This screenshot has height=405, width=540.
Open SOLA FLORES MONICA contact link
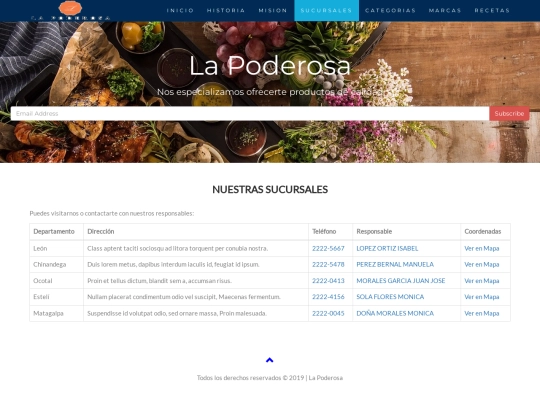click(390, 297)
